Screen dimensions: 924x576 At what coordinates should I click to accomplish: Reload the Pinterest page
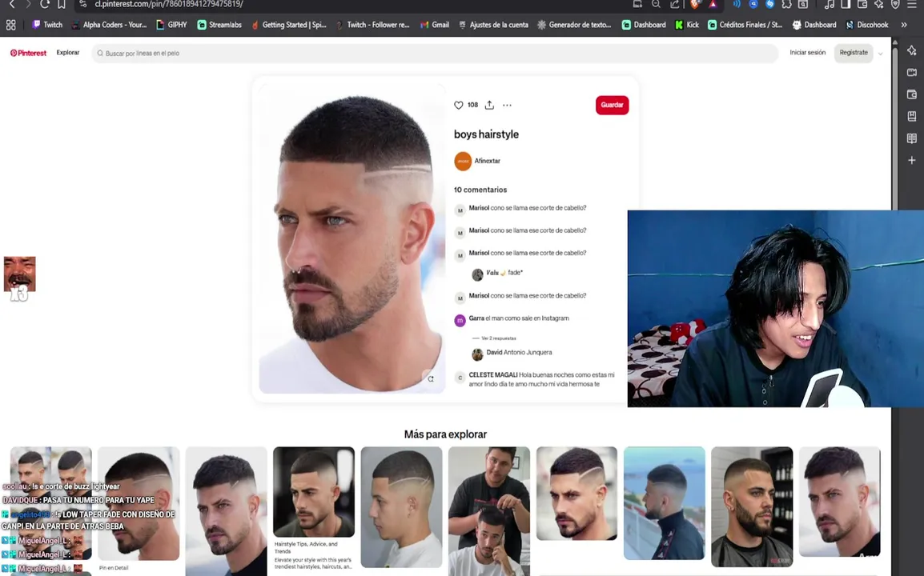(45, 4)
